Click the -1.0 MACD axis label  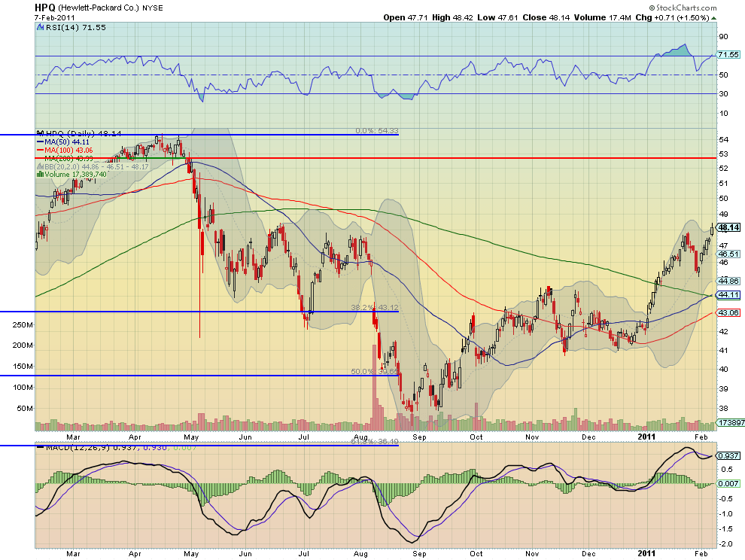click(726, 513)
